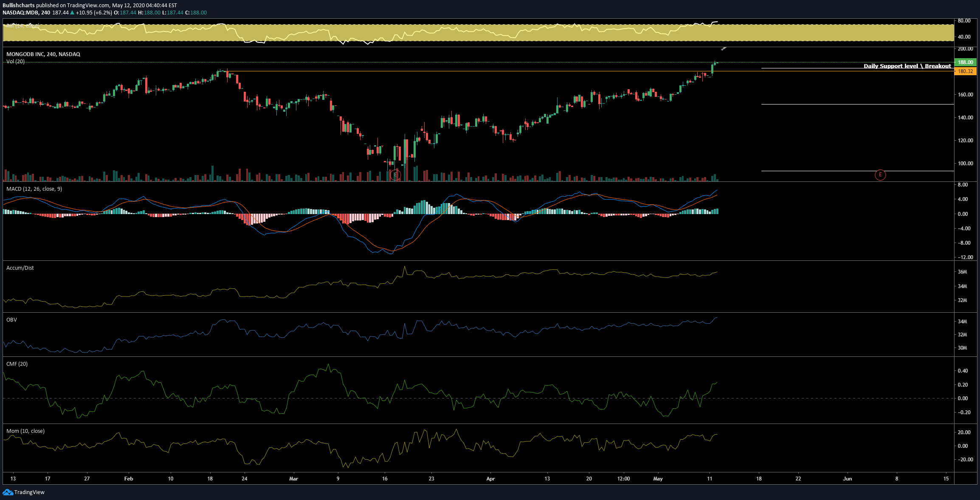Select the OBV indicator label
The height and width of the screenshot is (500, 980).
(x=11, y=320)
